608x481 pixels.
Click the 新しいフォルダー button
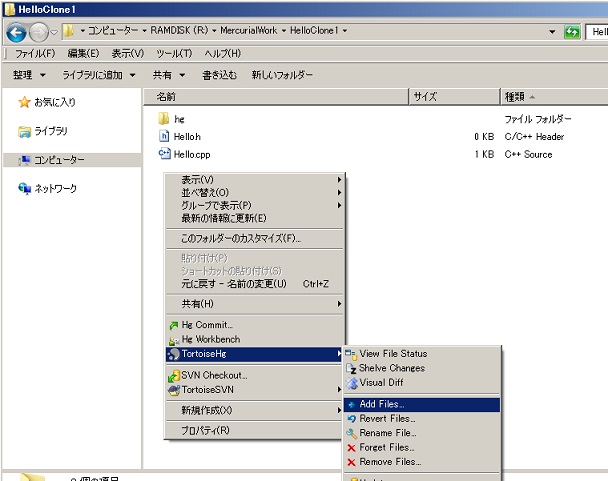pyautogui.click(x=282, y=74)
